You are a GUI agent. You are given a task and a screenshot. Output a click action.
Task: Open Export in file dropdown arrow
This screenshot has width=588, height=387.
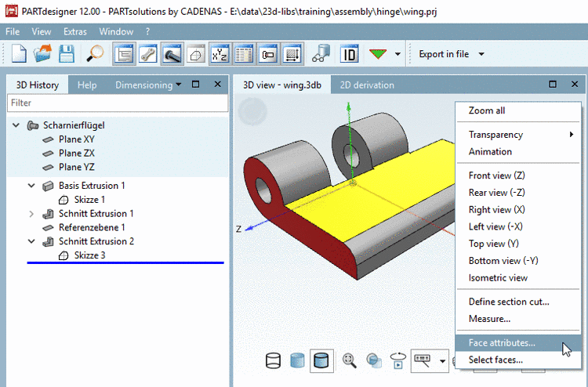pyautogui.click(x=481, y=54)
